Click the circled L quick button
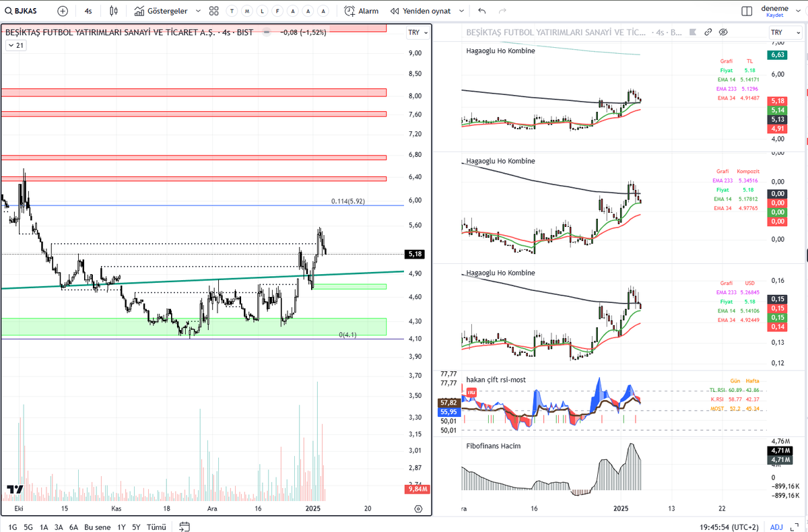Image resolution: width=808 pixels, height=532 pixels. [x=263, y=11]
